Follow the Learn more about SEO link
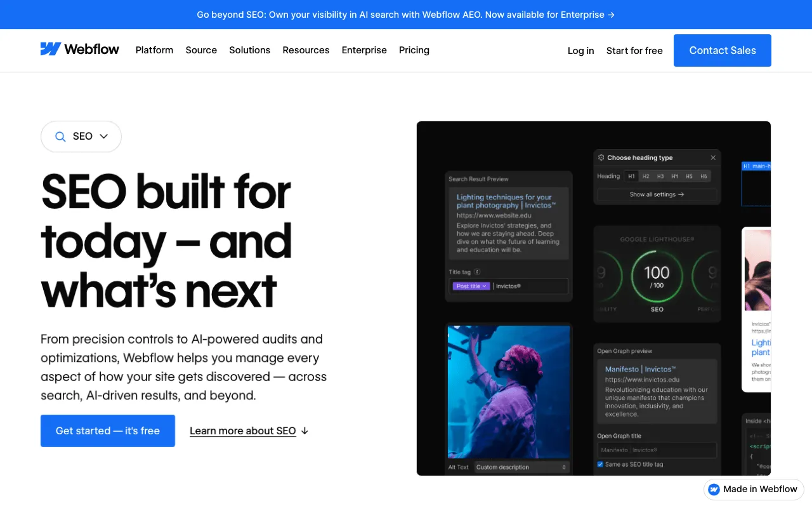This screenshot has height=508, width=812. click(x=243, y=431)
